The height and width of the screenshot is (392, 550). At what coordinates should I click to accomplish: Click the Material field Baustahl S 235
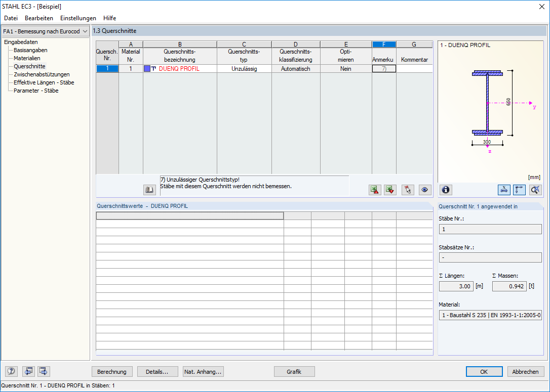coord(490,315)
